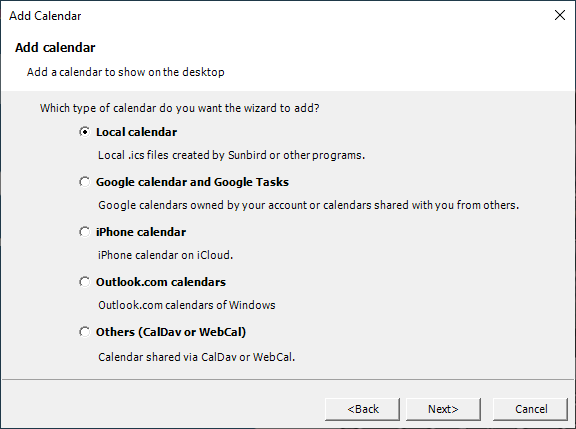This screenshot has height=429, width=576.
Task: Click the 'Outlook.com calendars of Windows' description
Action: (187, 305)
